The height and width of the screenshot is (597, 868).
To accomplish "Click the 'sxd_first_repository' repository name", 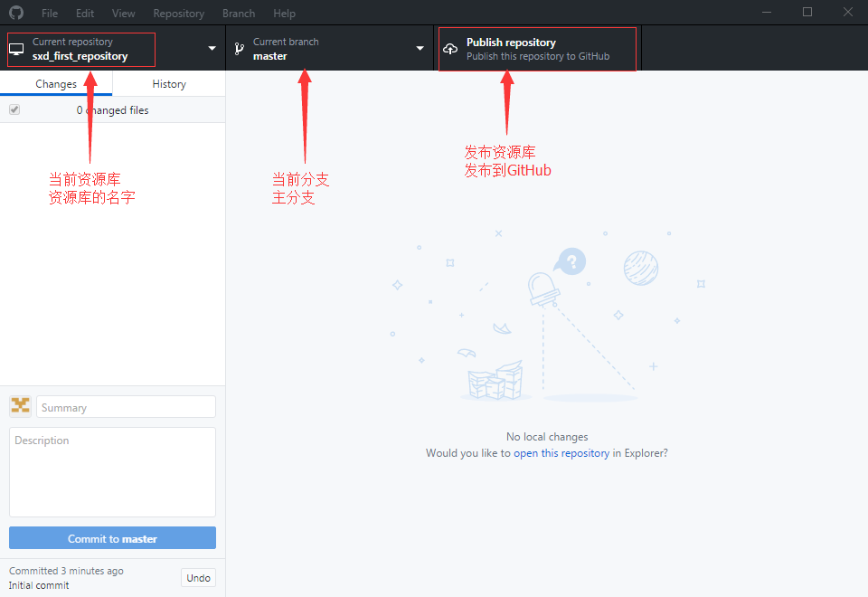I will [x=80, y=56].
